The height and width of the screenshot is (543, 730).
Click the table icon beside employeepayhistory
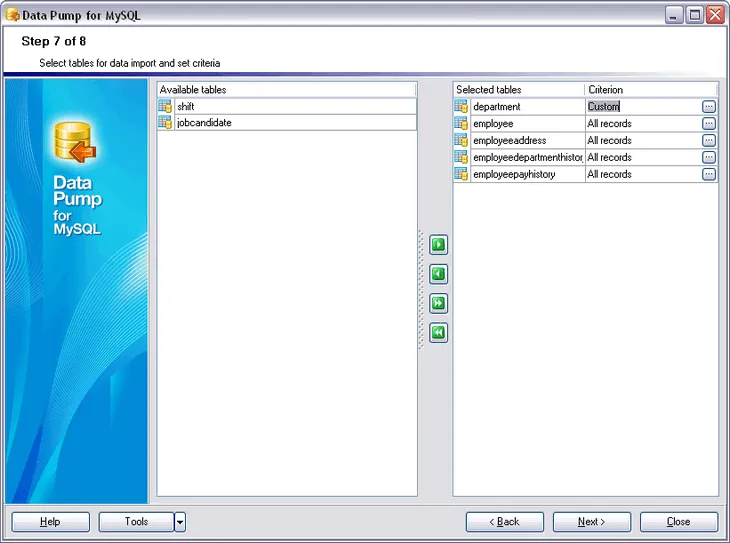click(x=461, y=174)
